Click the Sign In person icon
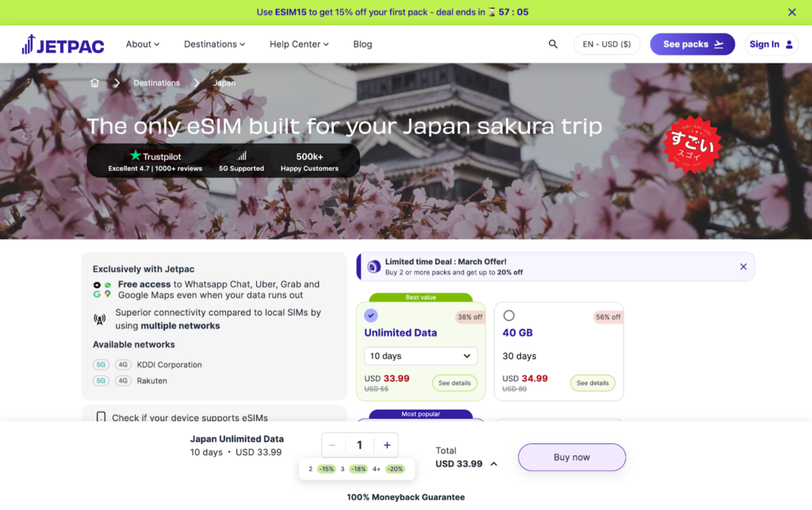 pyautogui.click(x=787, y=44)
